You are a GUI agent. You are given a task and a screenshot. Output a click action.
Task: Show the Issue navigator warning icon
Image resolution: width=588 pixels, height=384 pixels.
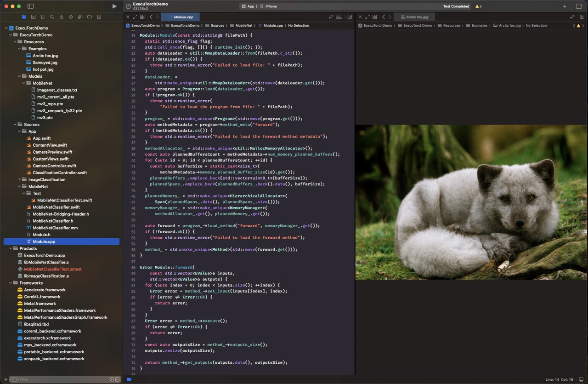[x=62, y=17]
